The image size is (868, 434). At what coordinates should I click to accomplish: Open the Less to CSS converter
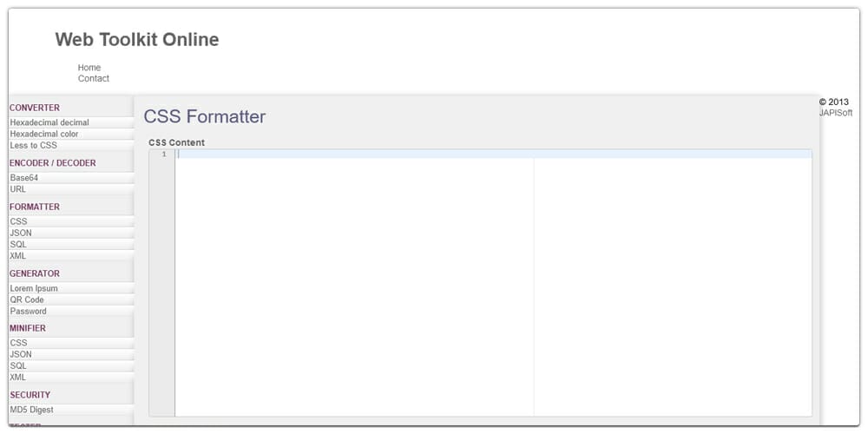pyautogui.click(x=33, y=145)
